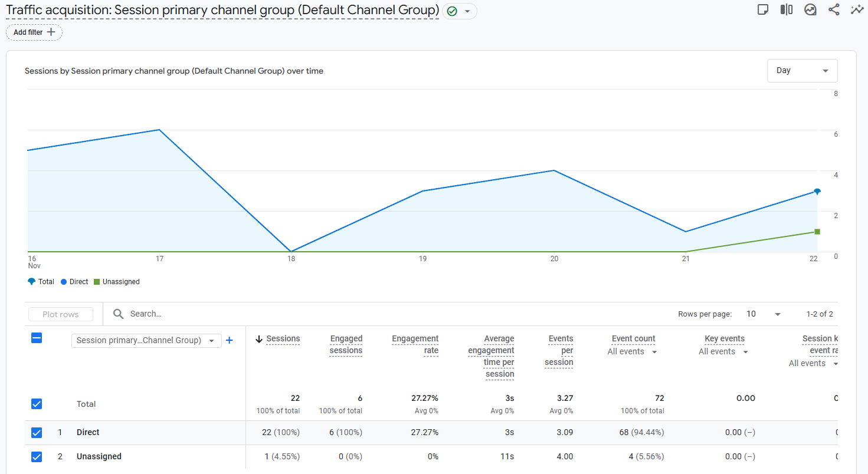Click the search magnifier in the table toolbar
The image size is (868, 474).
[118, 314]
